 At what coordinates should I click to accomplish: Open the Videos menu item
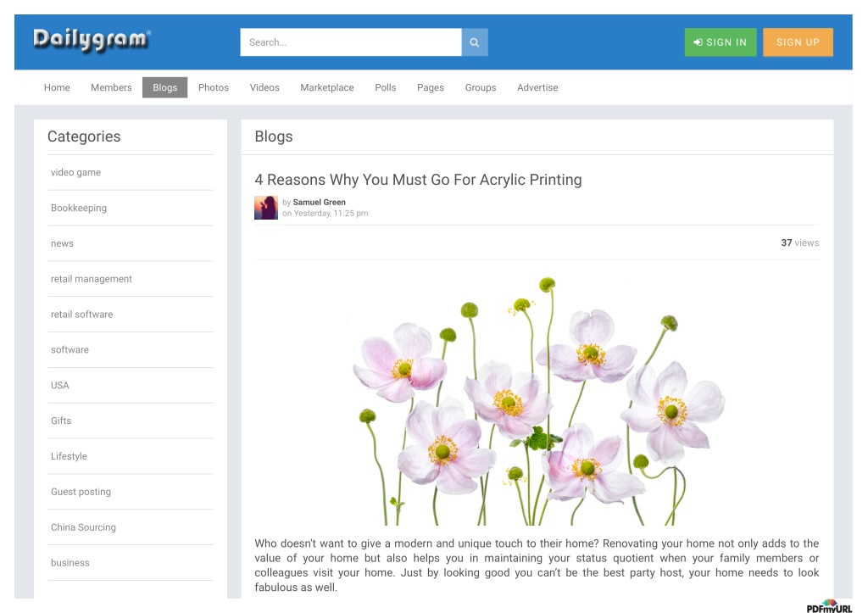click(264, 87)
